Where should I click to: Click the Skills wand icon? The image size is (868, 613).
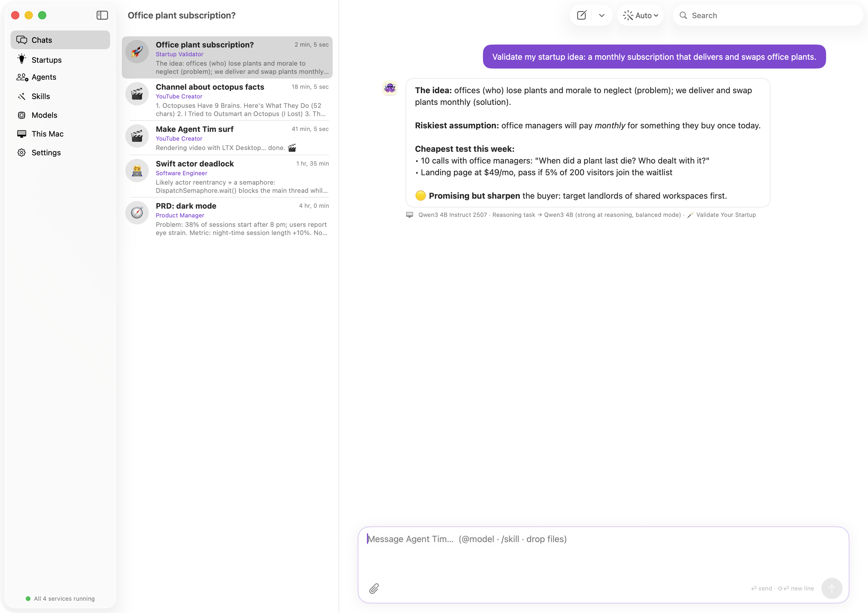pos(22,96)
